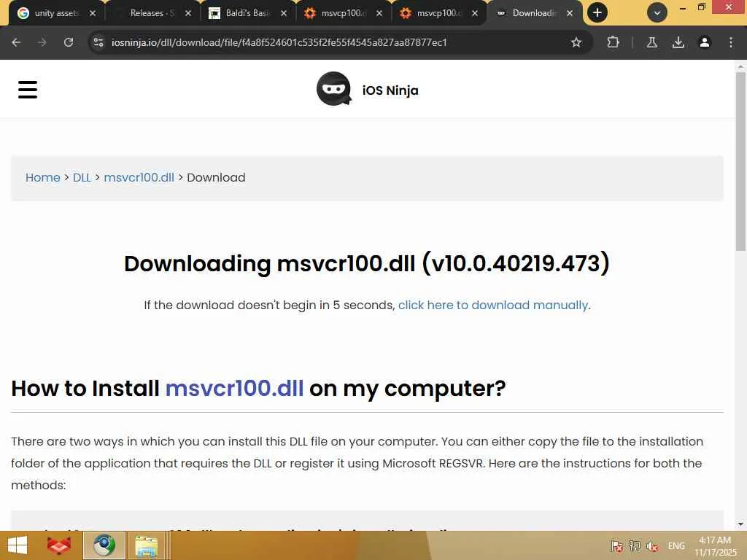
Task: Show the browser downloads panel
Action: (x=678, y=42)
